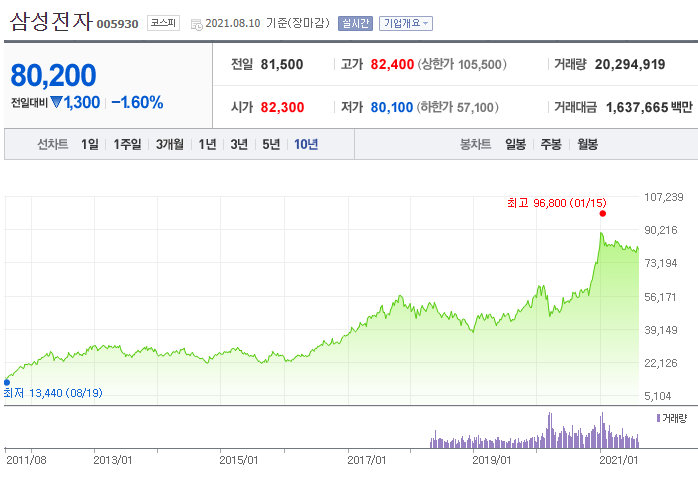Click the 저가 value 80,100

click(392, 107)
